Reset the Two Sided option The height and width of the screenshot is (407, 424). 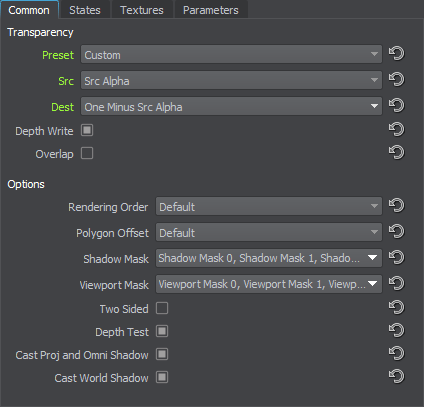click(396, 307)
